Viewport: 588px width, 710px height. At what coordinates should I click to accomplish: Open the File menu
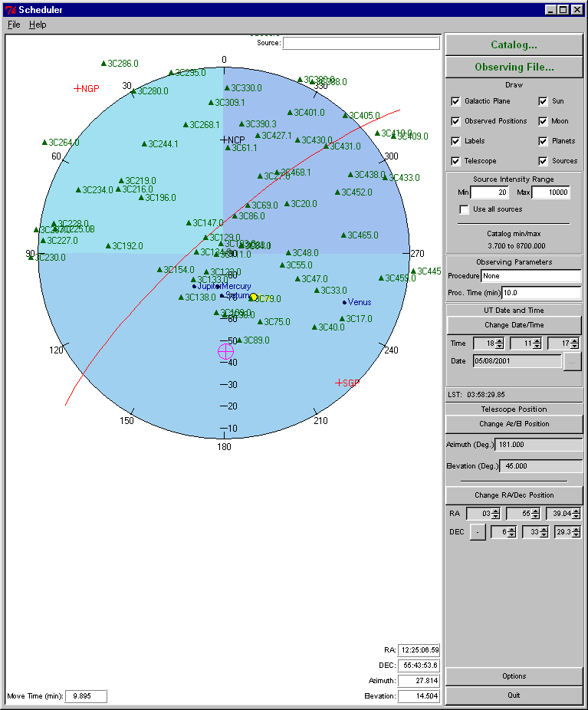pyautogui.click(x=14, y=25)
